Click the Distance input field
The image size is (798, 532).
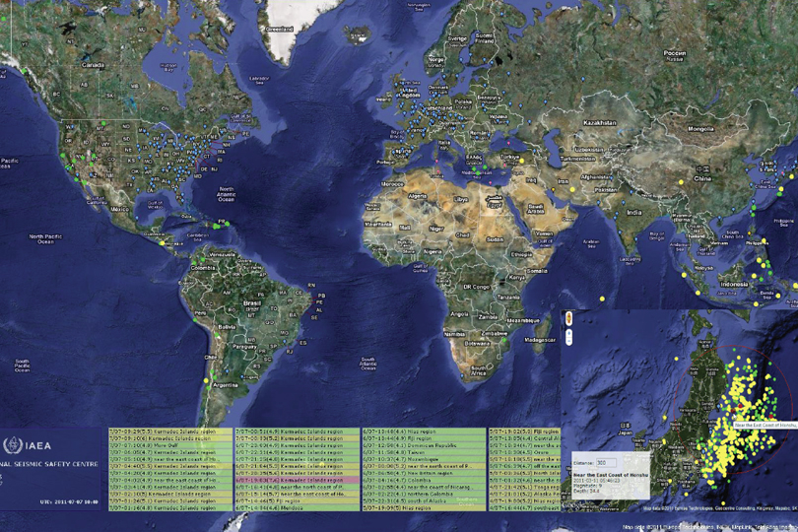point(606,462)
